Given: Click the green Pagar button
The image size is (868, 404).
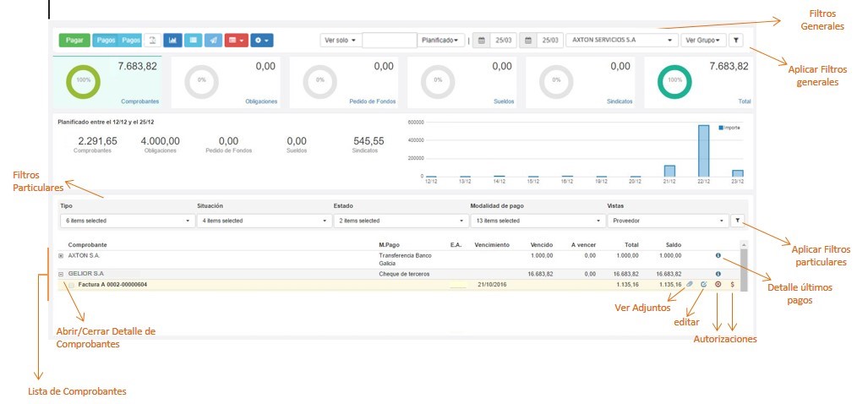Looking at the screenshot, I should (x=73, y=40).
